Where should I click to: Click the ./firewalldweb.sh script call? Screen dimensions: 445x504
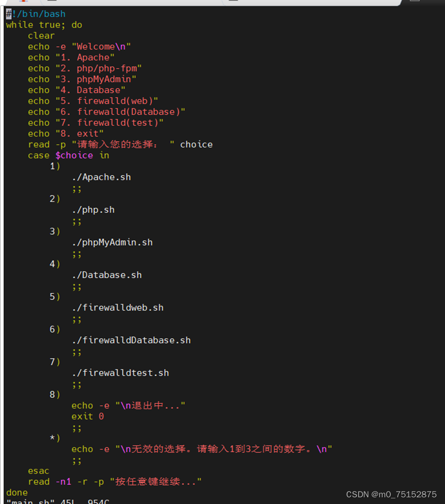(118, 307)
